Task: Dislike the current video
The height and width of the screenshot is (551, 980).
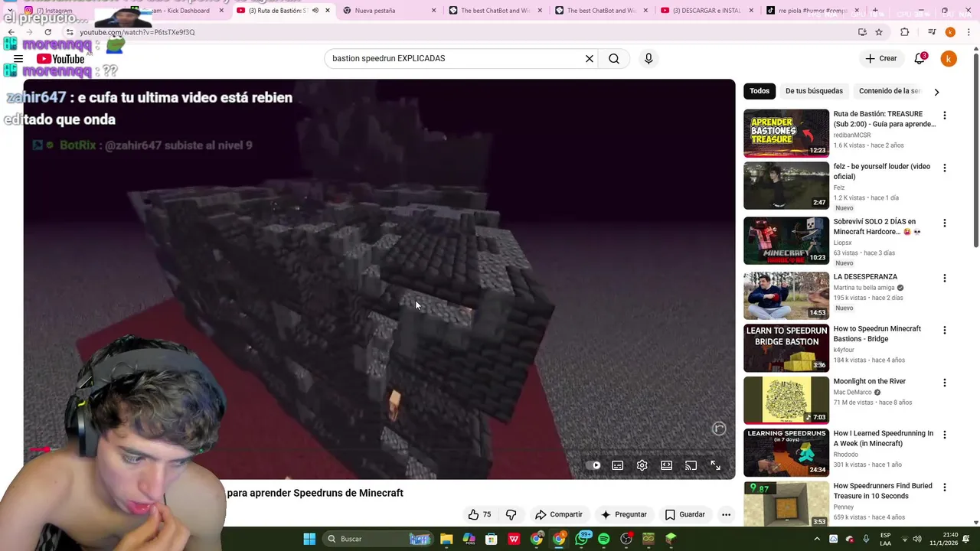Action: (x=511, y=514)
